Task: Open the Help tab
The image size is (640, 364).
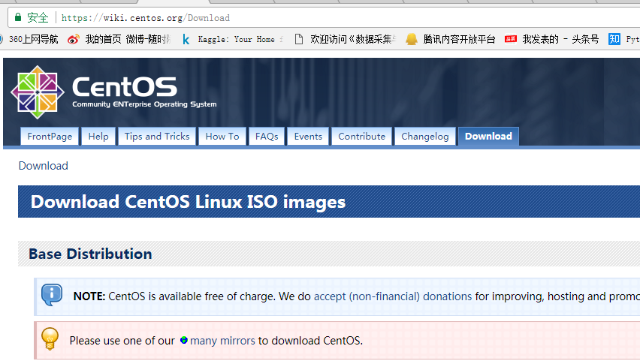Action: (x=98, y=136)
